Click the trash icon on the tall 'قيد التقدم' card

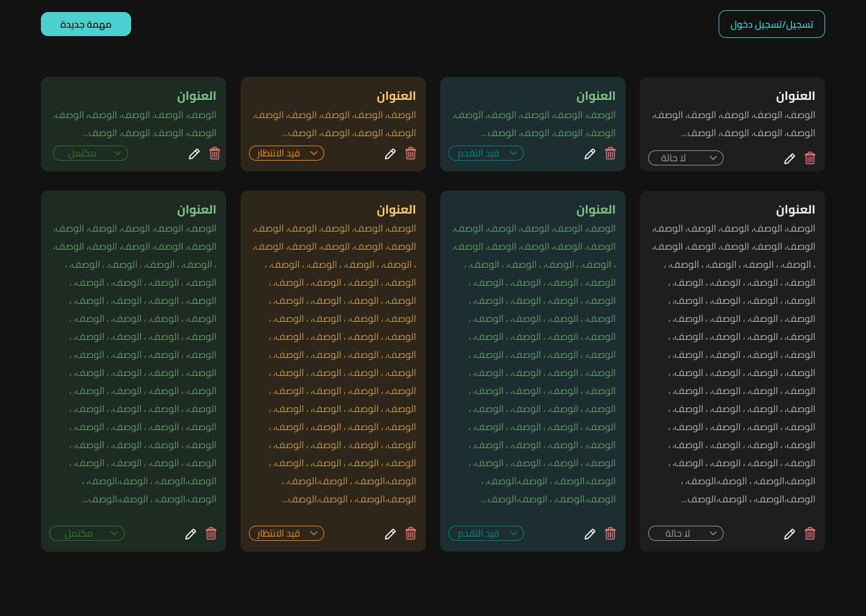(610, 534)
